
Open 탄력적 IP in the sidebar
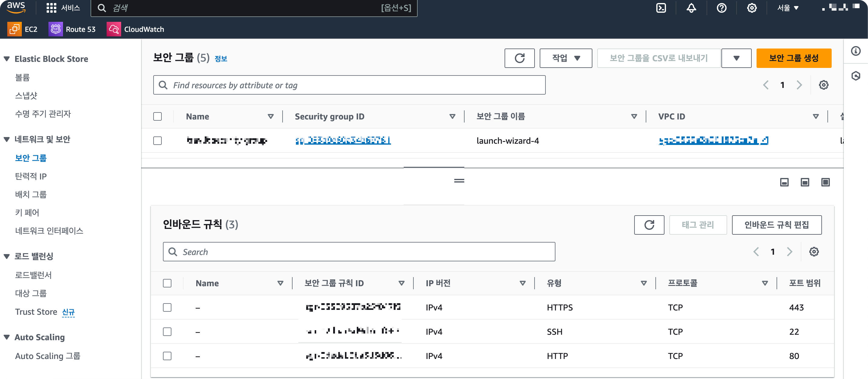coord(31,176)
